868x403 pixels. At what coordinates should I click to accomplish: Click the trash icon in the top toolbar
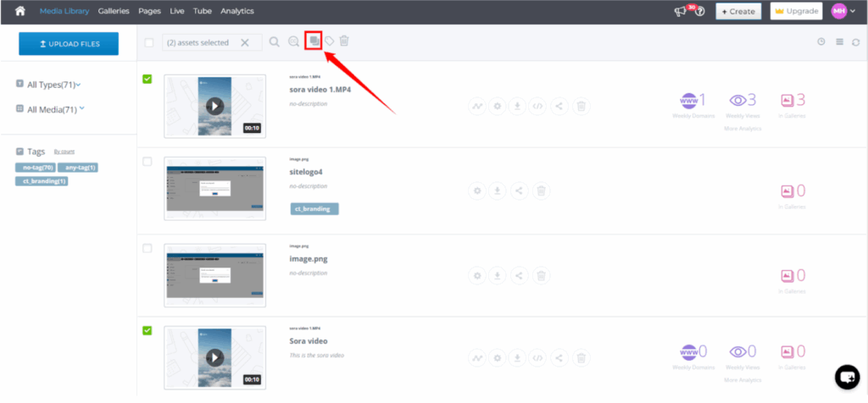click(344, 41)
